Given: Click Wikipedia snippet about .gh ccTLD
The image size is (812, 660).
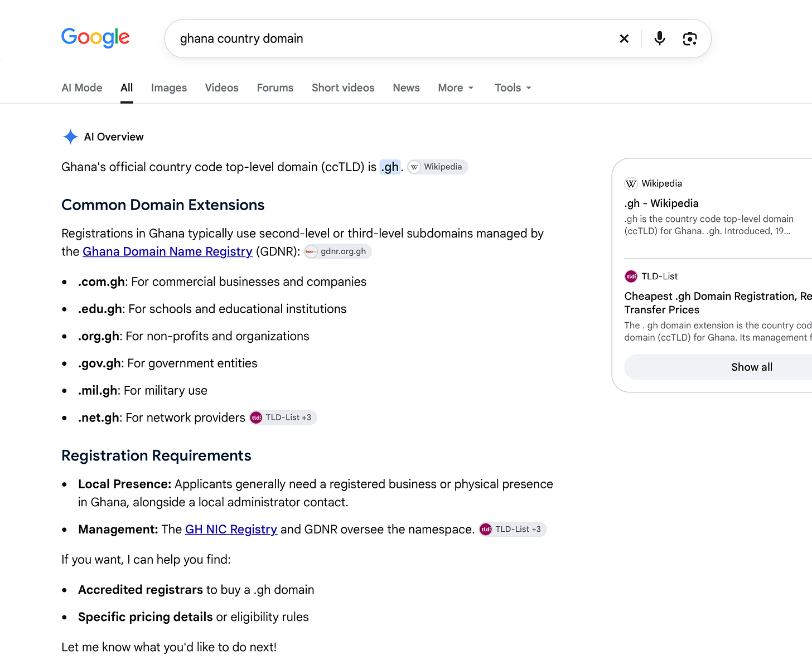Looking at the screenshot, I should [x=709, y=225].
